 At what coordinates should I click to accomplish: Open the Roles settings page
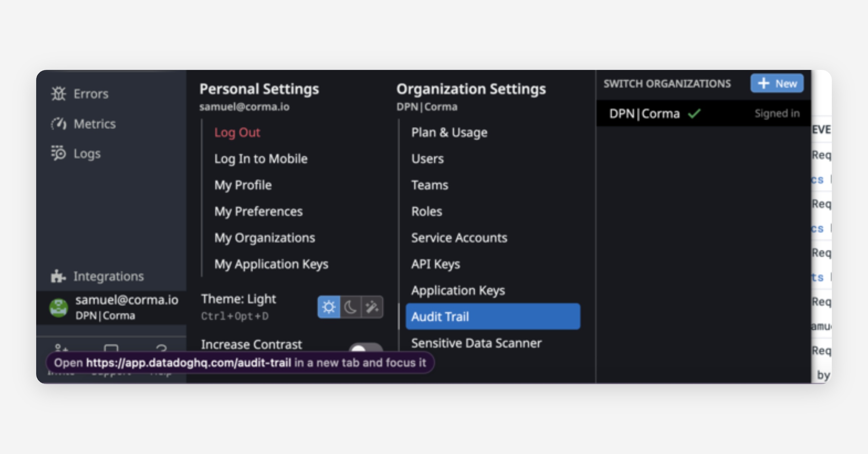[x=426, y=211]
